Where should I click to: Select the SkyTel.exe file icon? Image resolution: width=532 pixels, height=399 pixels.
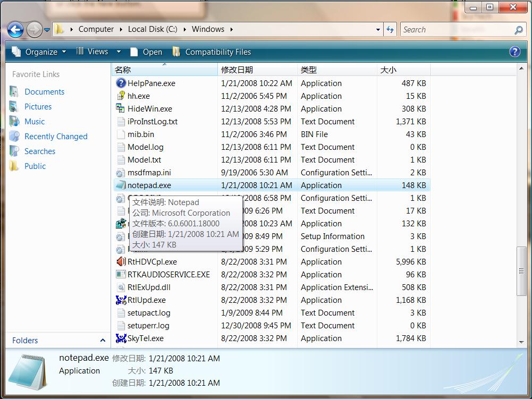(121, 338)
